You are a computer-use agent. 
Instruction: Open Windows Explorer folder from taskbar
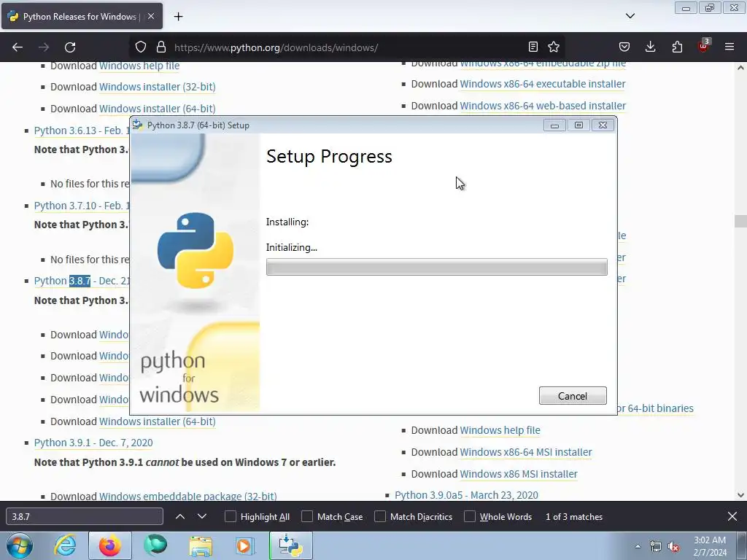(x=201, y=545)
